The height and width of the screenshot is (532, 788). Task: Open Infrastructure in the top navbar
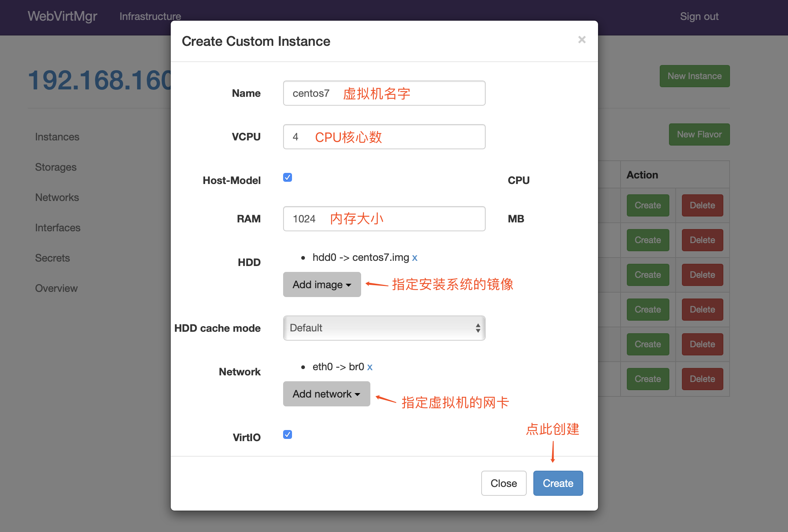point(150,16)
